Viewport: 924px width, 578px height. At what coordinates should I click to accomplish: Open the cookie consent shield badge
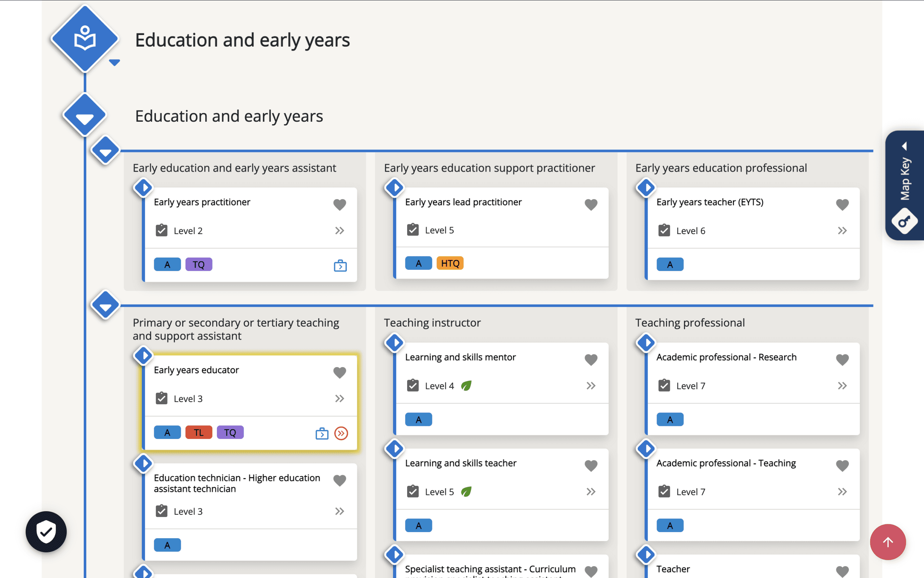46,531
